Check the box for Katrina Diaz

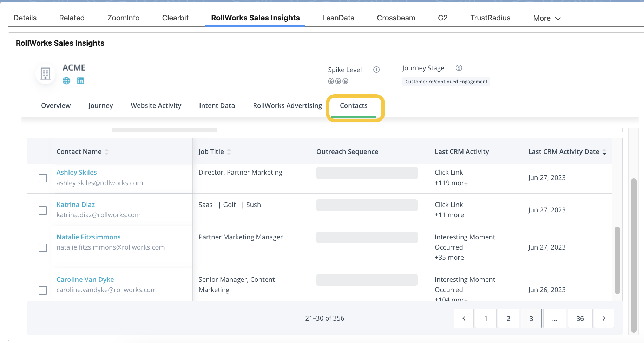[x=43, y=211]
